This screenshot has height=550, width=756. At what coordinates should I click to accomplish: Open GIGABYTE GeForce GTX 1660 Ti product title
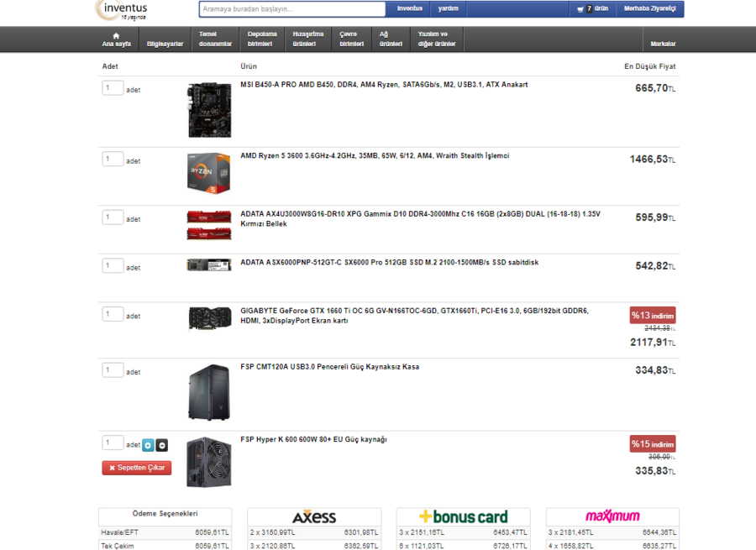point(415,316)
